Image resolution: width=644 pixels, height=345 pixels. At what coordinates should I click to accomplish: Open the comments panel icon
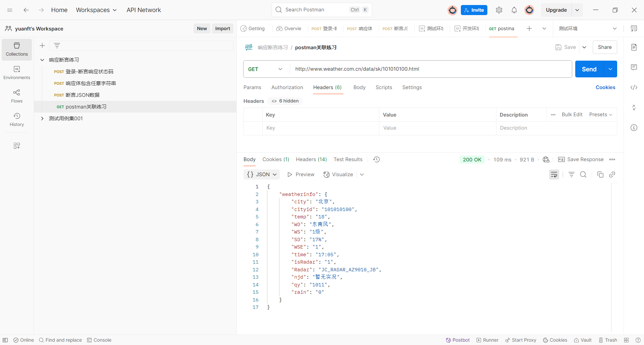[634, 67]
